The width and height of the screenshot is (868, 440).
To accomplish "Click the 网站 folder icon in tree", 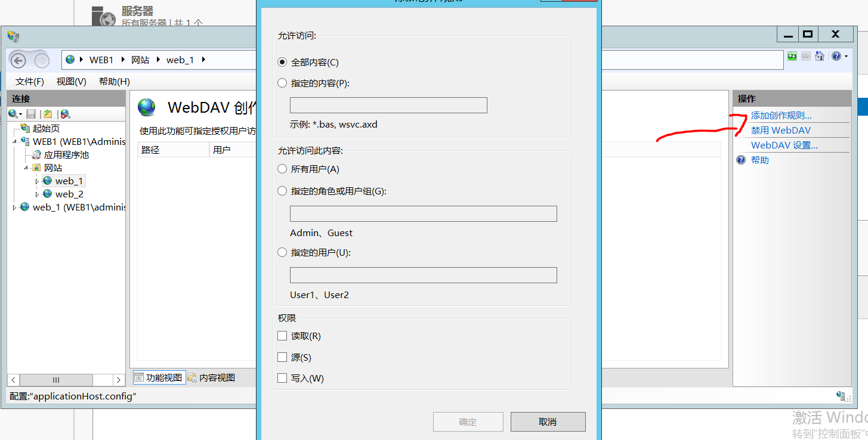I will 37,168.
